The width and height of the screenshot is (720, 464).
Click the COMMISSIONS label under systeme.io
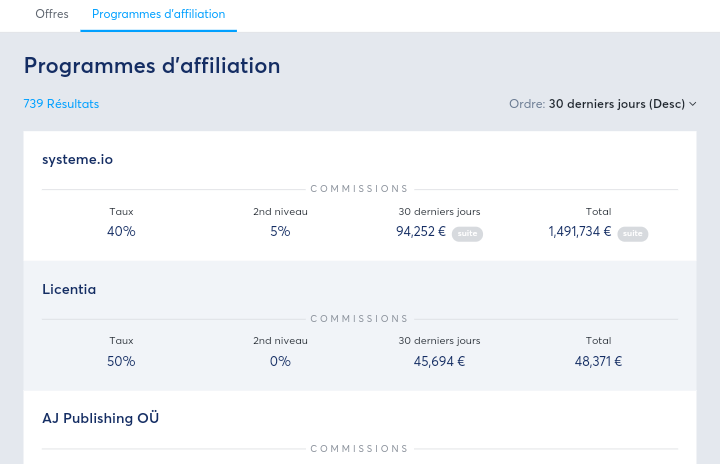click(360, 189)
